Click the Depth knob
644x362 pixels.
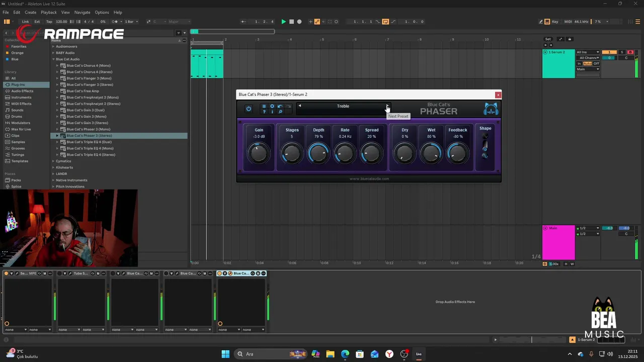click(318, 153)
